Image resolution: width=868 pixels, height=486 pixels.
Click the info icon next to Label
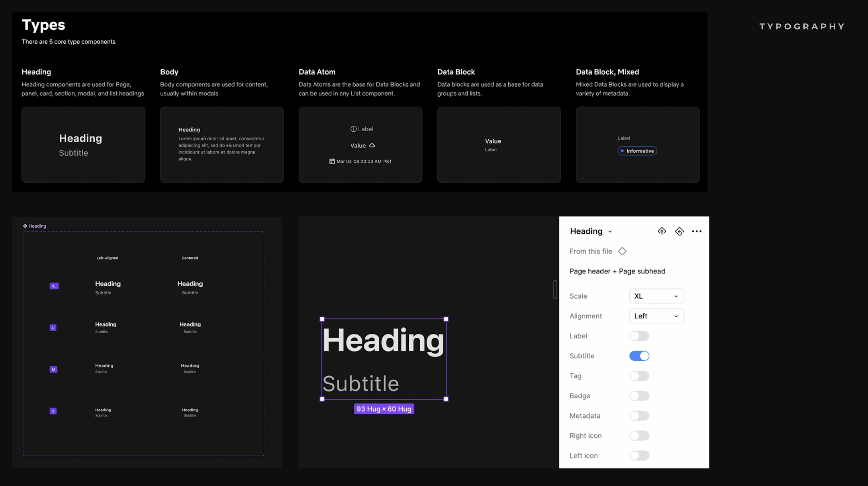353,129
